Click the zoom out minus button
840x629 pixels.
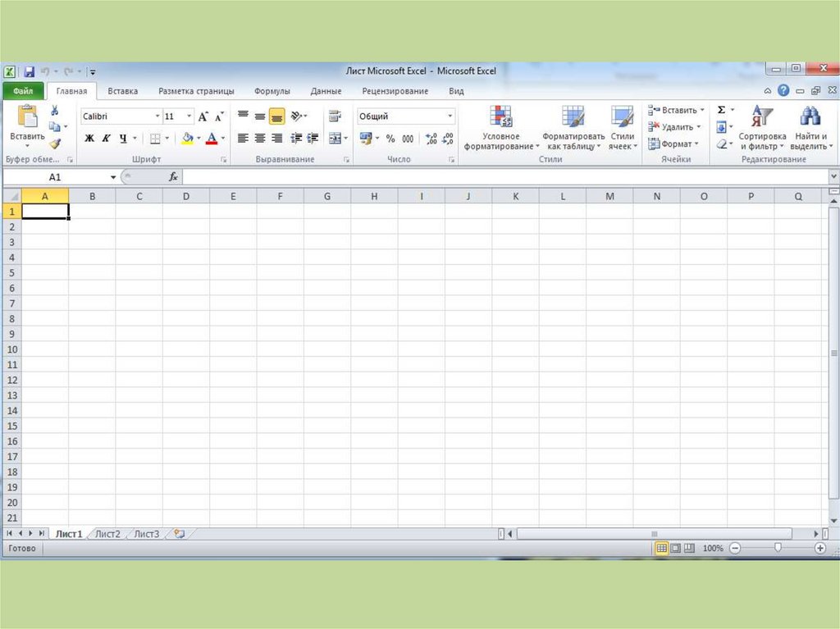point(735,548)
